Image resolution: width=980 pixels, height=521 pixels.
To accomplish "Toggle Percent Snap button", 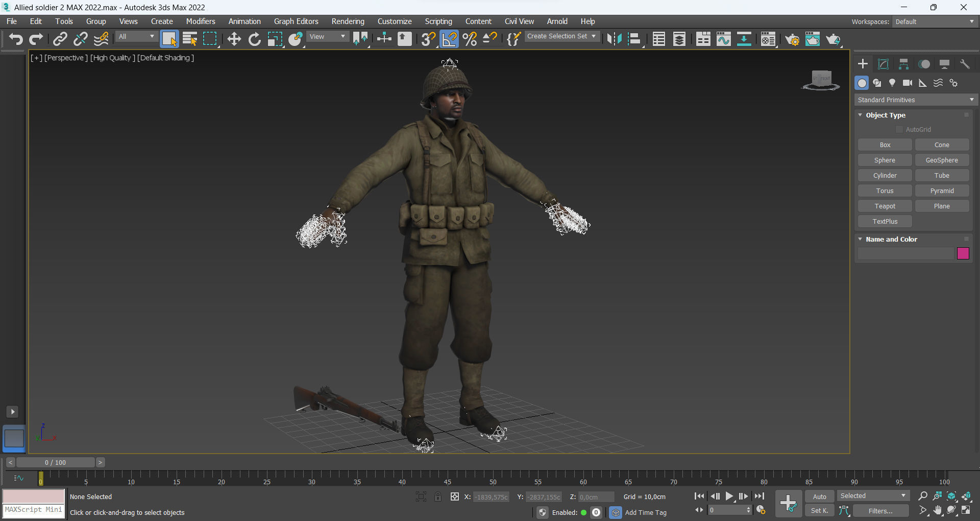I will coord(470,39).
